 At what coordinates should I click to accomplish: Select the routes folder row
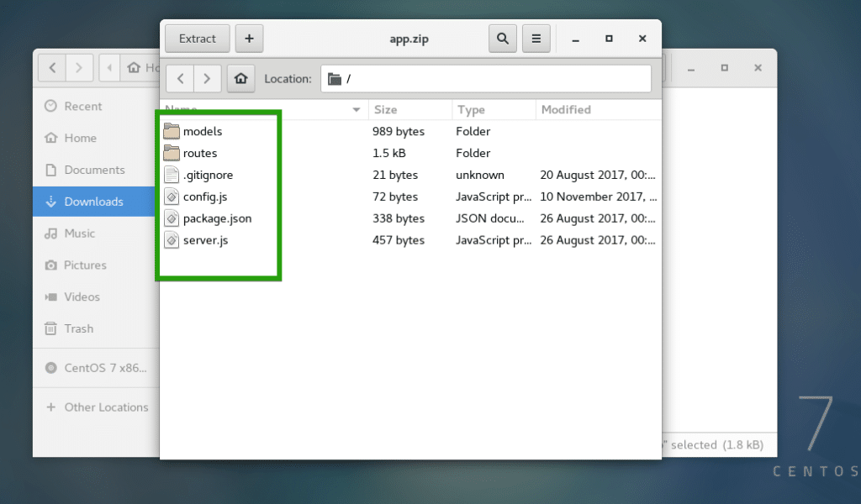pyautogui.click(x=202, y=153)
